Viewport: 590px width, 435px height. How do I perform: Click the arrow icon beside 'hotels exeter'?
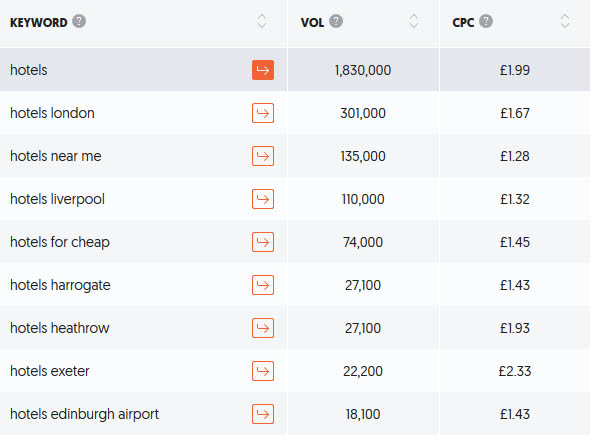click(263, 371)
